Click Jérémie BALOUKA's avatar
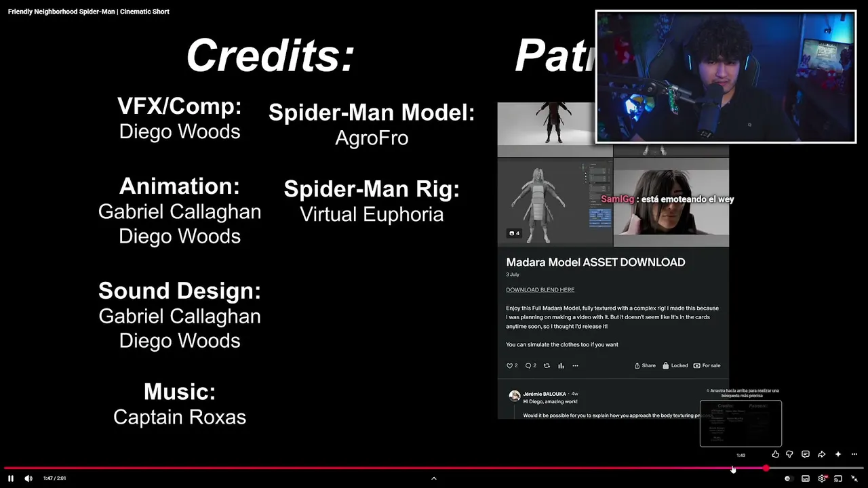The width and height of the screenshot is (868, 488). pyautogui.click(x=515, y=396)
